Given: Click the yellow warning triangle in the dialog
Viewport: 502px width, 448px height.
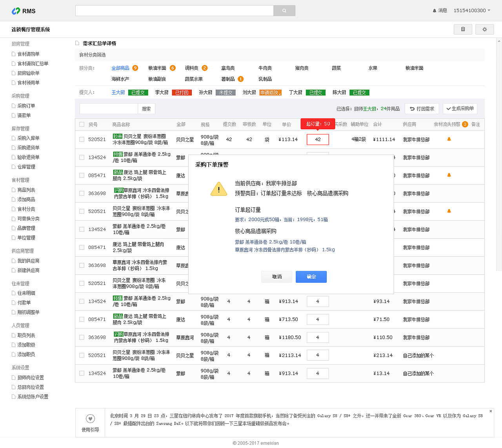Looking at the screenshot, I should pyautogui.click(x=219, y=189).
